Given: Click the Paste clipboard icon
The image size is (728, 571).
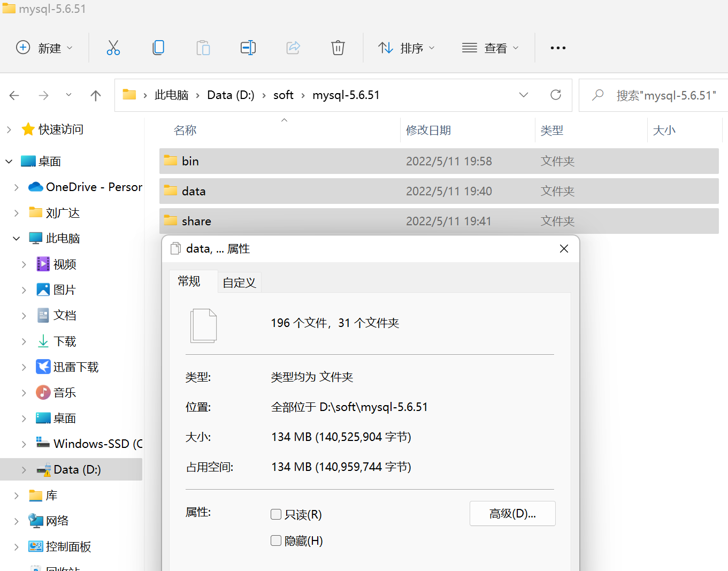Looking at the screenshot, I should 203,48.
